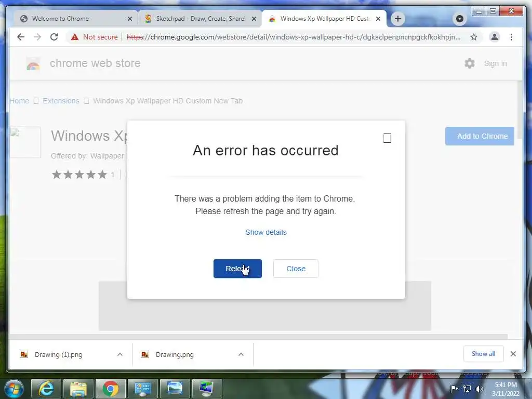Click the browser forward arrow
This screenshot has height=399, width=532.
37,37
